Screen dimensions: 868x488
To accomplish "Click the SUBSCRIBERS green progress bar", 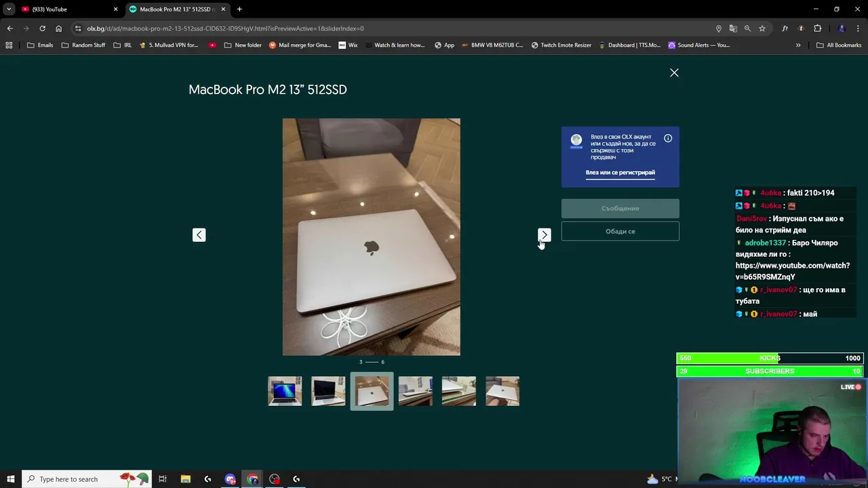I will tap(770, 371).
